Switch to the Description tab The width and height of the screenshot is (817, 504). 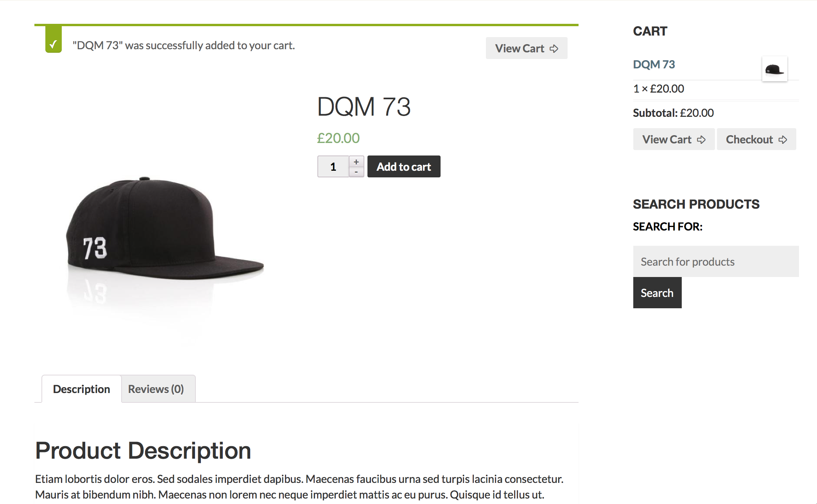(81, 389)
